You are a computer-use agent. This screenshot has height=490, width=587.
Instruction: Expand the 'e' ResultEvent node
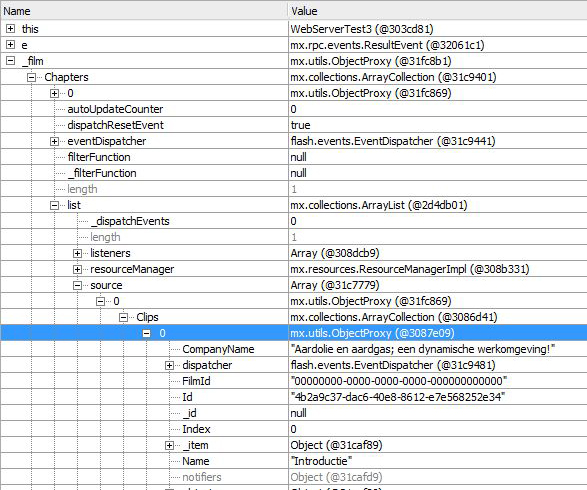[x=10, y=45]
